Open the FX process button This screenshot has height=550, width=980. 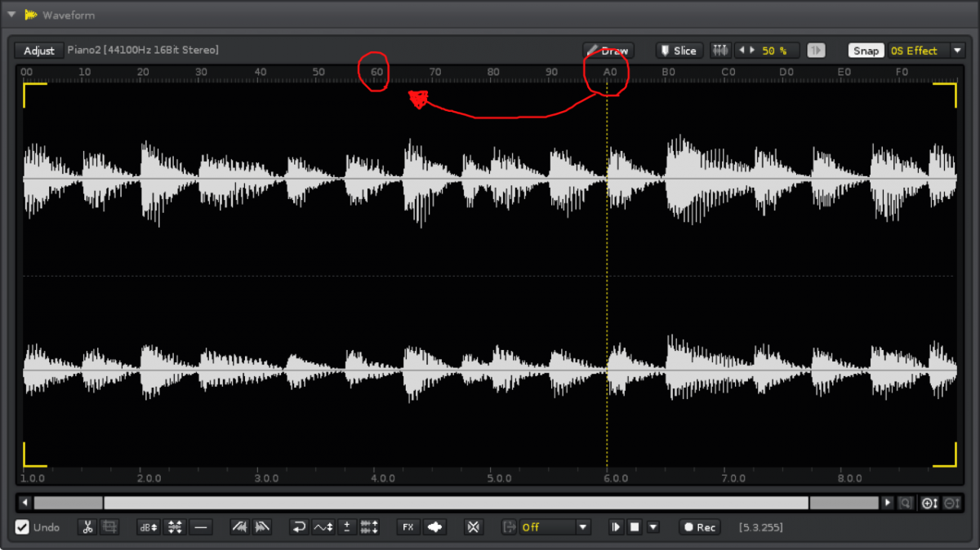408,527
